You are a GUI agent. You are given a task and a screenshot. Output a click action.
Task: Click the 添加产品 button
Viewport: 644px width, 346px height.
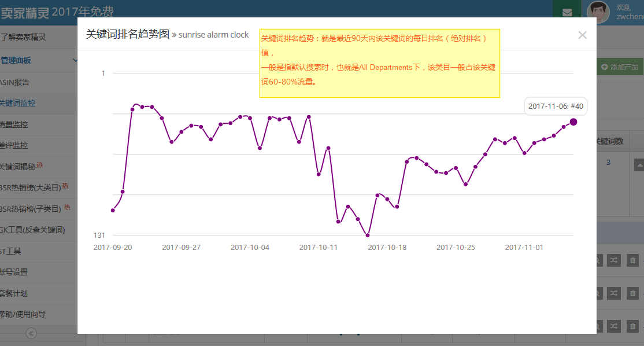(620, 67)
